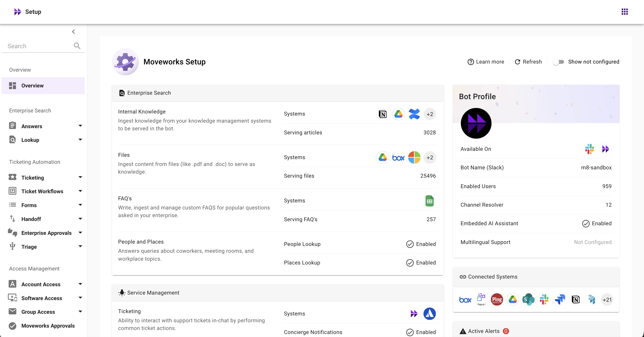Screen dimensions: 644x337
Task: Toggle Show not configured switch
Action: [x=558, y=62]
